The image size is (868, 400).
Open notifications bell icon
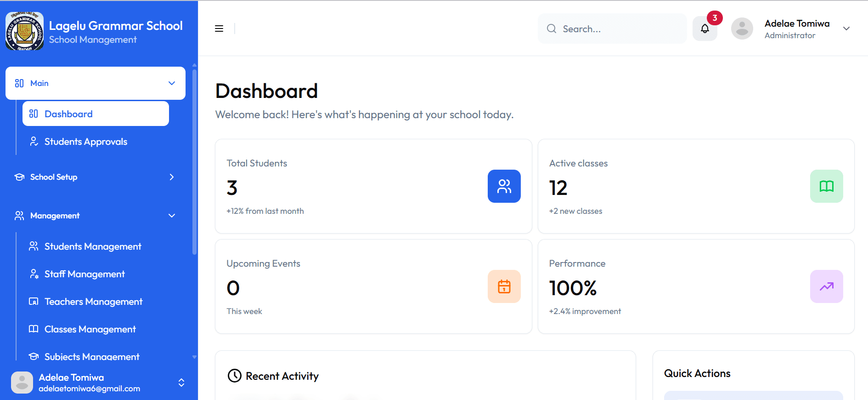tap(705, 29)
